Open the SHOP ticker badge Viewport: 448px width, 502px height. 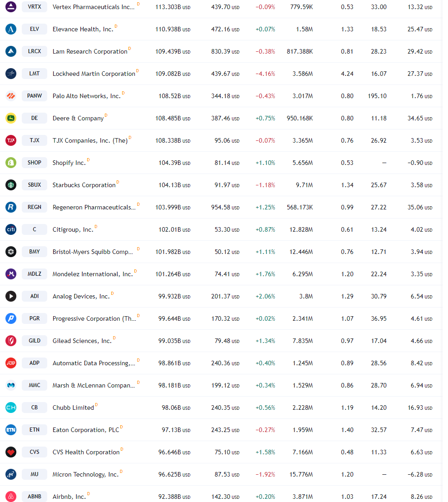[34, 163]
